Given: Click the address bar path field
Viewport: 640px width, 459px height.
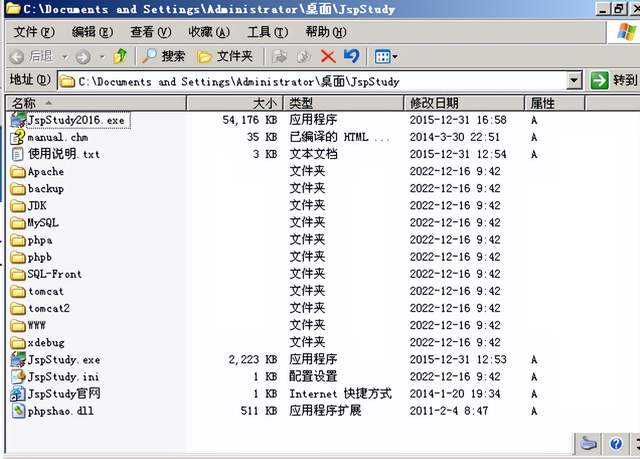Looking at the screenshot, I should [312, 81].
